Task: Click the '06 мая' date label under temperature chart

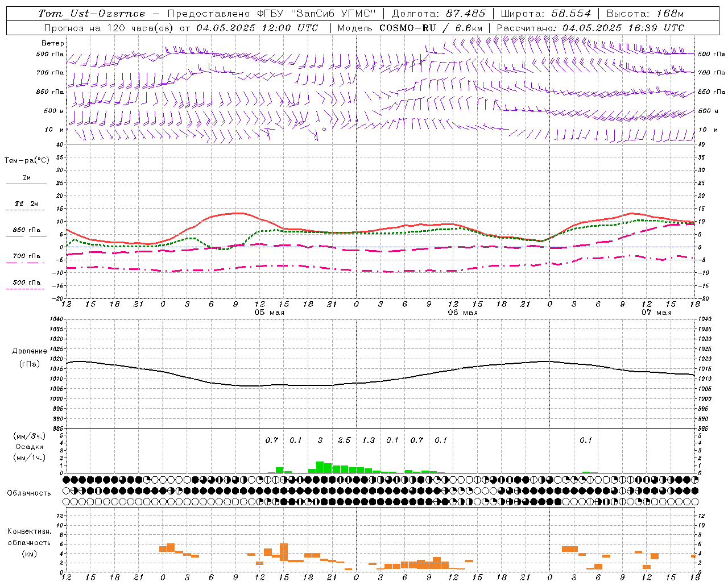Action: 462,313
